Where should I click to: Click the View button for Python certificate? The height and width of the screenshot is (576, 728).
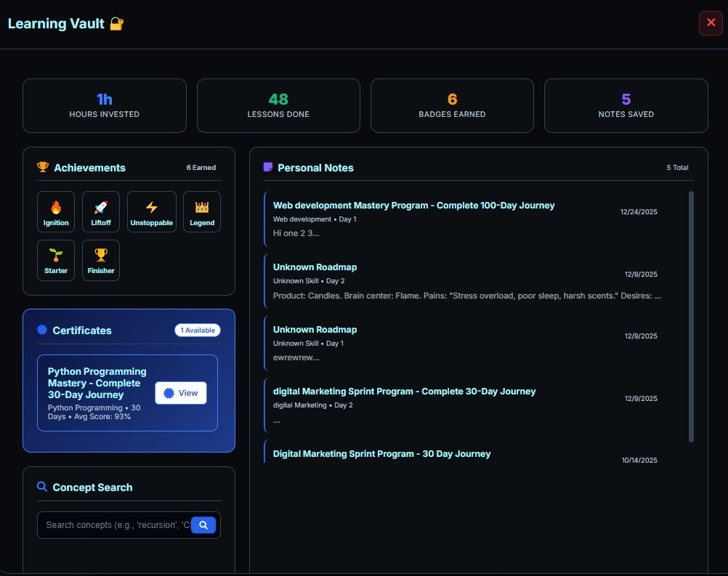180,393
